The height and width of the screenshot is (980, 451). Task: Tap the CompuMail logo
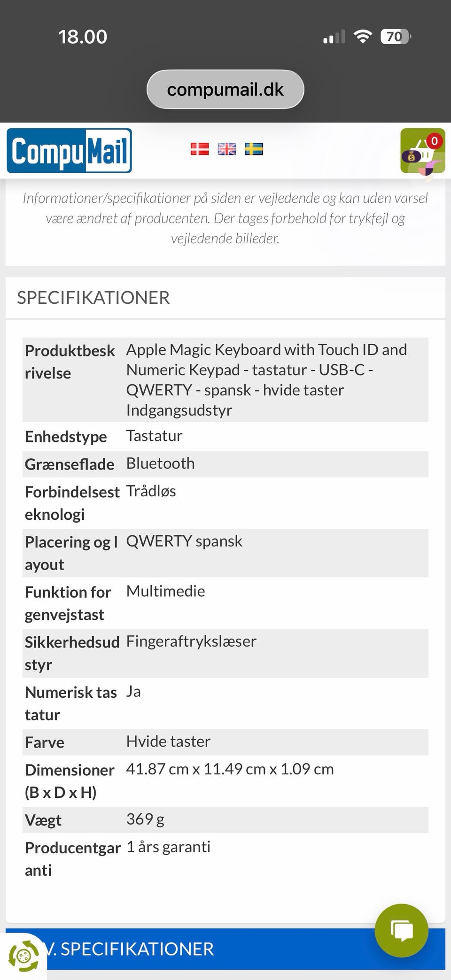click(70, 151)
